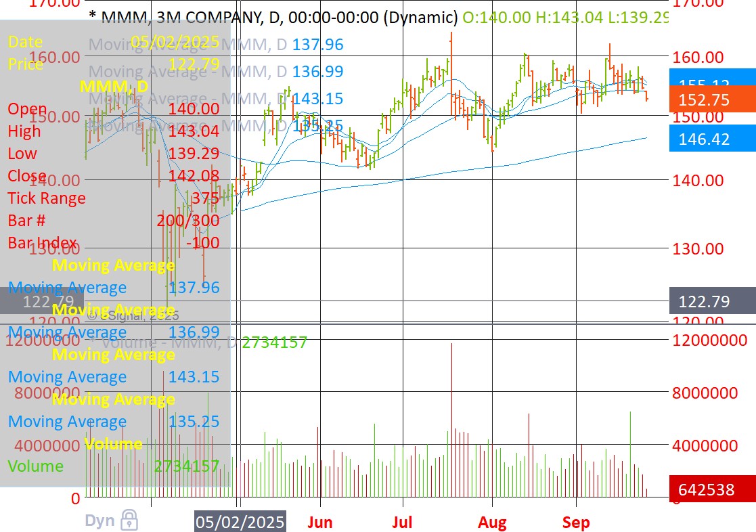The image size is (756, 532).
Task: Click the Moving Average legend value 143.15 at chart top
Action: click(317, 99)
